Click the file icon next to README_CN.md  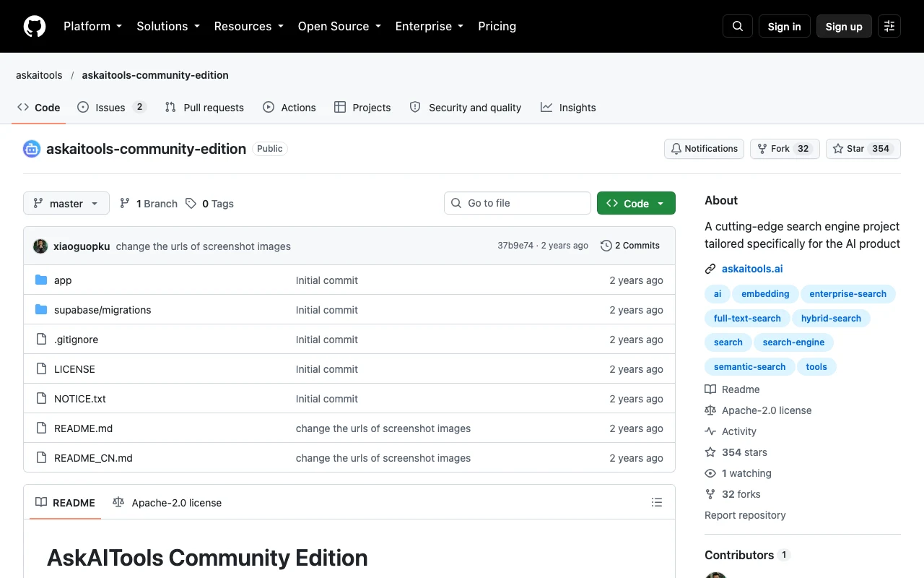coord(41,458)
